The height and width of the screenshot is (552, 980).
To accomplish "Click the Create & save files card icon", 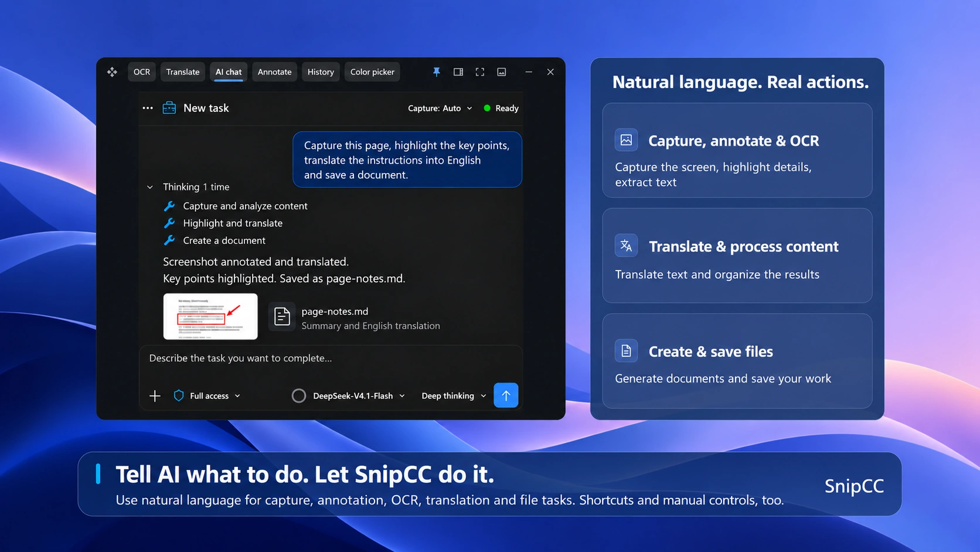I will click(626, 351).
